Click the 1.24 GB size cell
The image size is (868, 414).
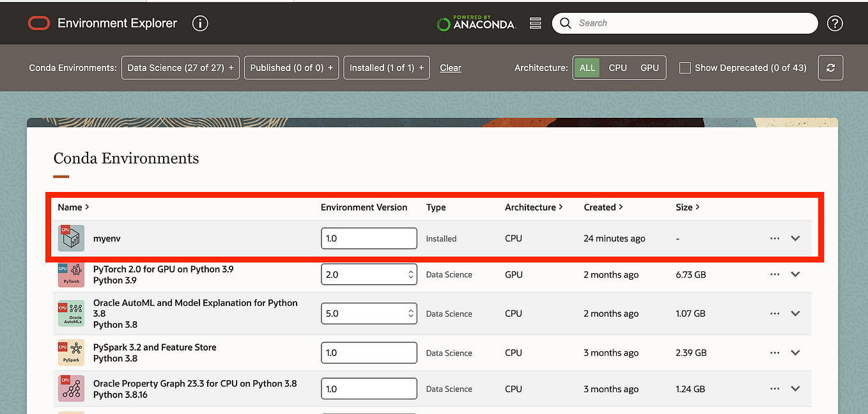pyautogui.click(x=690, y=388)
